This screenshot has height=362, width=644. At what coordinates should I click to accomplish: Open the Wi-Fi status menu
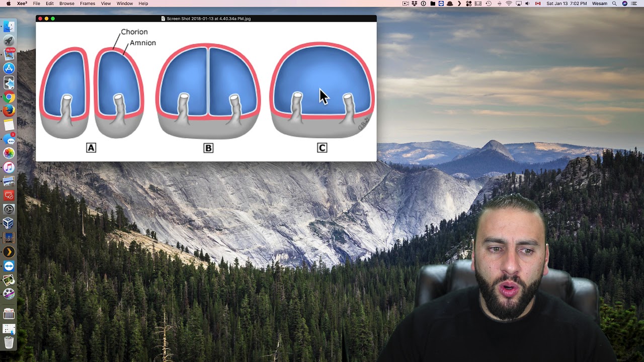[509, 4]
